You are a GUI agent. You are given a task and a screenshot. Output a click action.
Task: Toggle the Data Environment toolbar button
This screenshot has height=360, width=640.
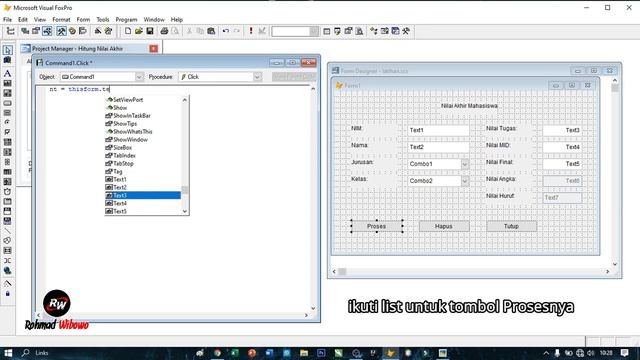tap(25, 31)
